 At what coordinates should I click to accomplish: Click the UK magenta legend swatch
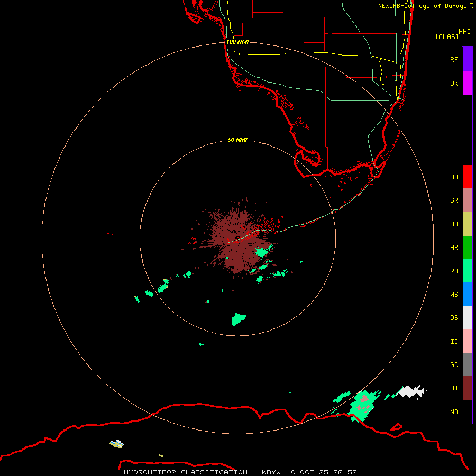[x=467, y=83]
